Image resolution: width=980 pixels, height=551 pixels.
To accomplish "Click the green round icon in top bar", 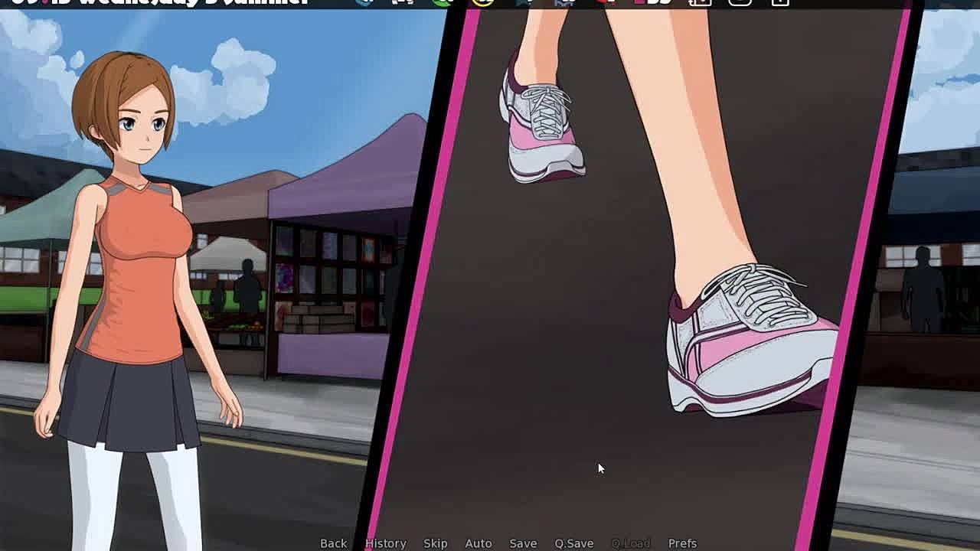I will point(443,2).
